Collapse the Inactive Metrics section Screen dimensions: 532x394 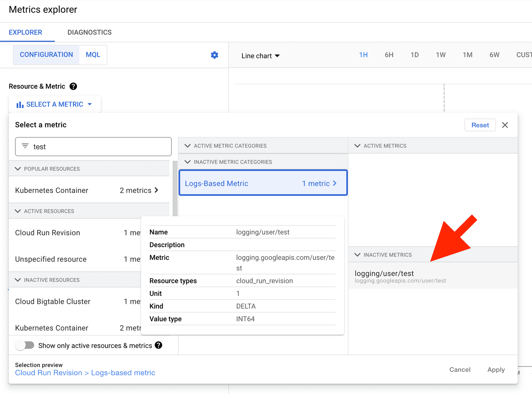click(357, 255)
